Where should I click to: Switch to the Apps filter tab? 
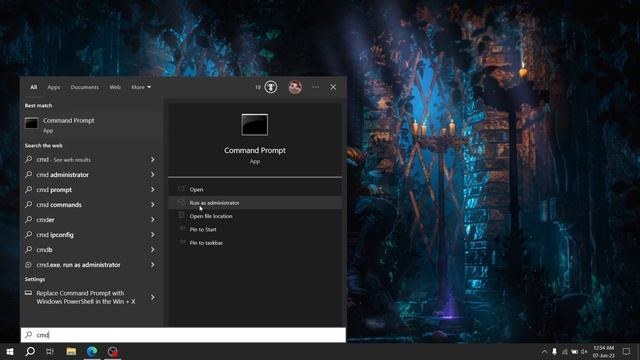(x=53, y=87)
